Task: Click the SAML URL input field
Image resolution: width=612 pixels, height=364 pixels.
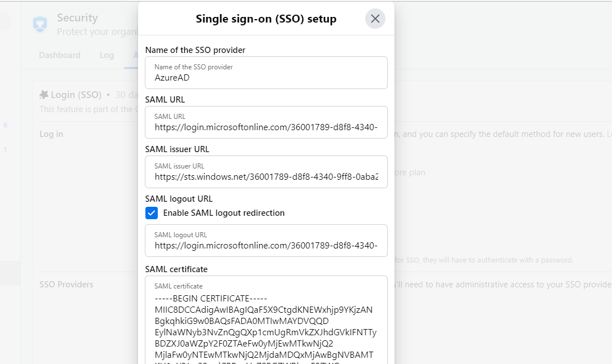Action: pos(266,122)
